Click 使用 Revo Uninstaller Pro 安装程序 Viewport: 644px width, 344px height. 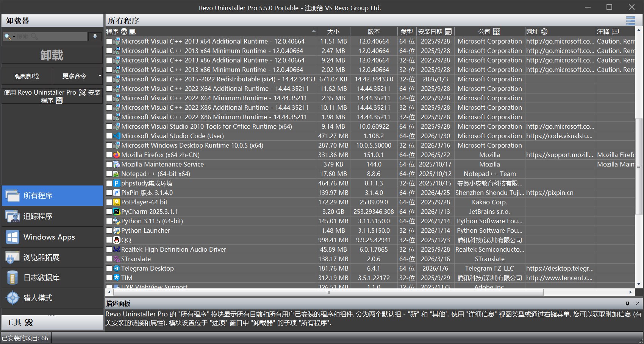click(x=52, y=96)
